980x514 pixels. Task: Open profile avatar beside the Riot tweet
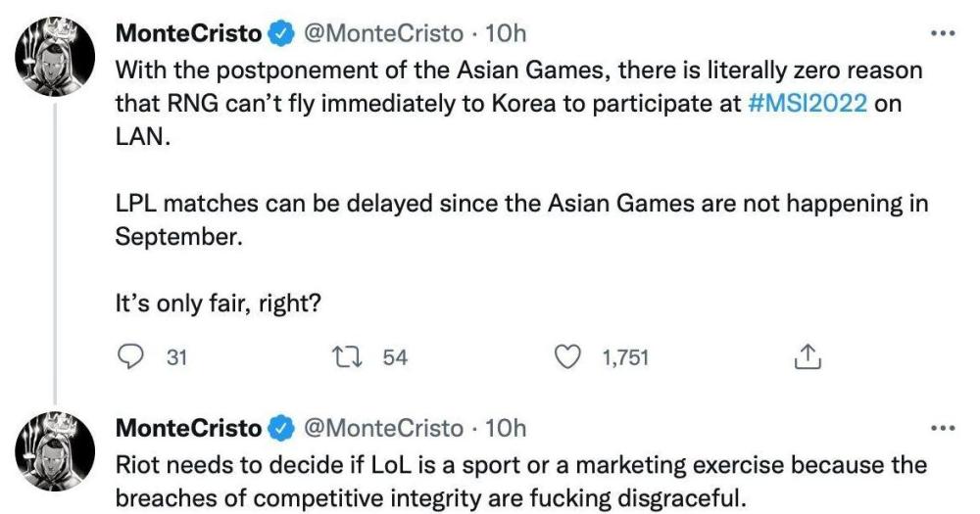55,451
